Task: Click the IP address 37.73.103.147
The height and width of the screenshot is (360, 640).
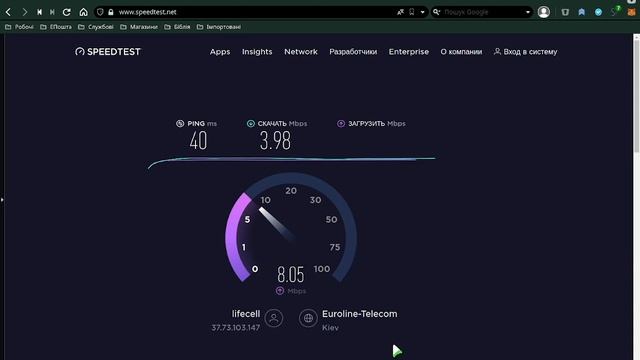Action: pyautogui.click(x=236, y=328)
